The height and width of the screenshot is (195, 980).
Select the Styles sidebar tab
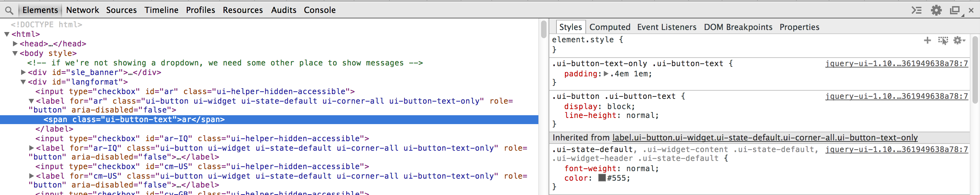(x=570, y=27)
